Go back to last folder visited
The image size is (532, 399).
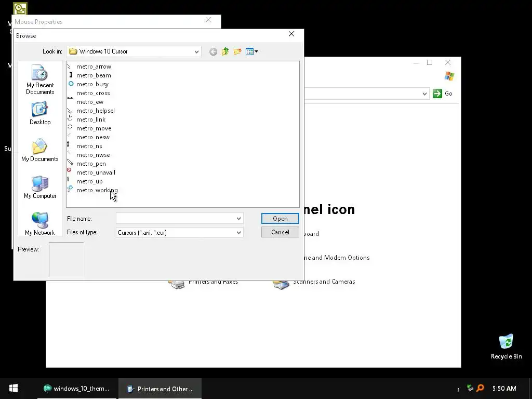coord(213,51)
